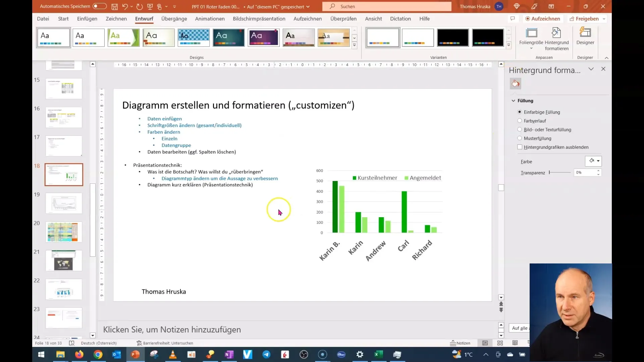Screen dimensions: 644x362
Task: Select the Farbyerlauf radio button
Action: coord(520,120)
